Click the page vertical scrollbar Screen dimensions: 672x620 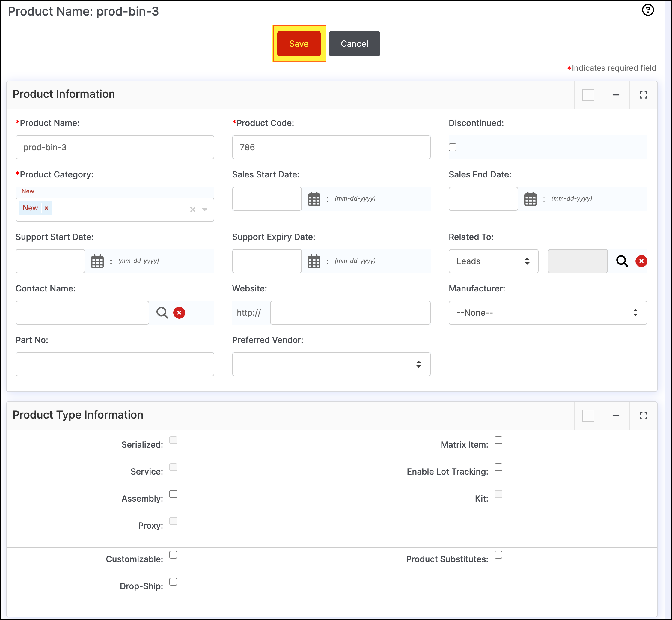point(668,310)
